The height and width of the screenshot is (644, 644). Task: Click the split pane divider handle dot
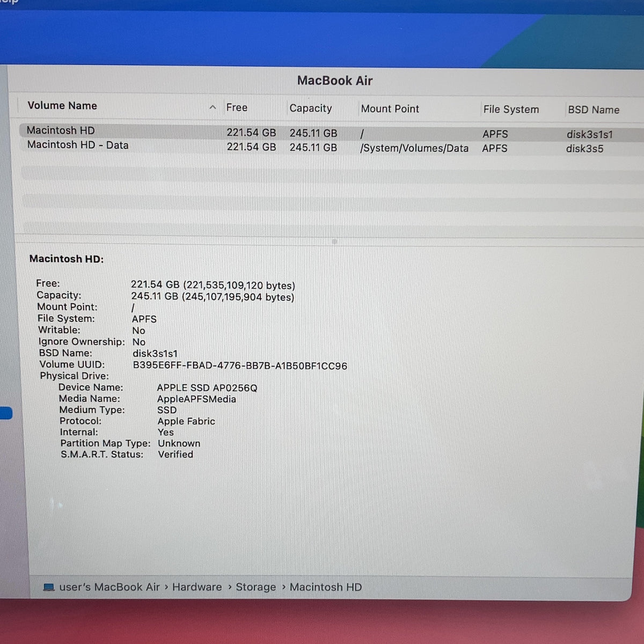(x=334, y=241)
